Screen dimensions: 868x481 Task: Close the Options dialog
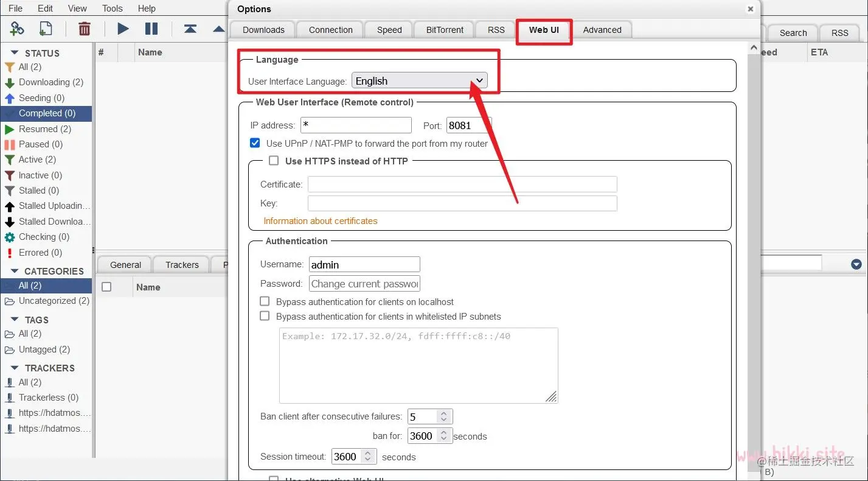(751, 9)
